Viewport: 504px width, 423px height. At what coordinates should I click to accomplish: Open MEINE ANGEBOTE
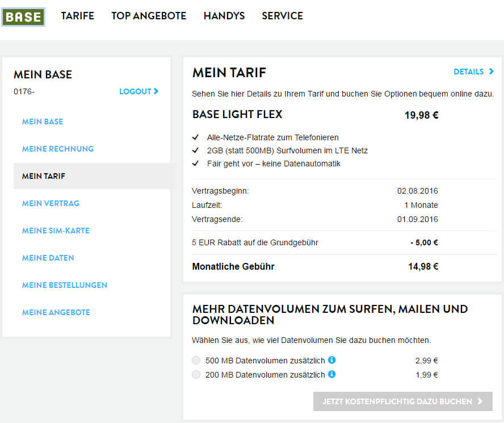(x=56, y=312)
